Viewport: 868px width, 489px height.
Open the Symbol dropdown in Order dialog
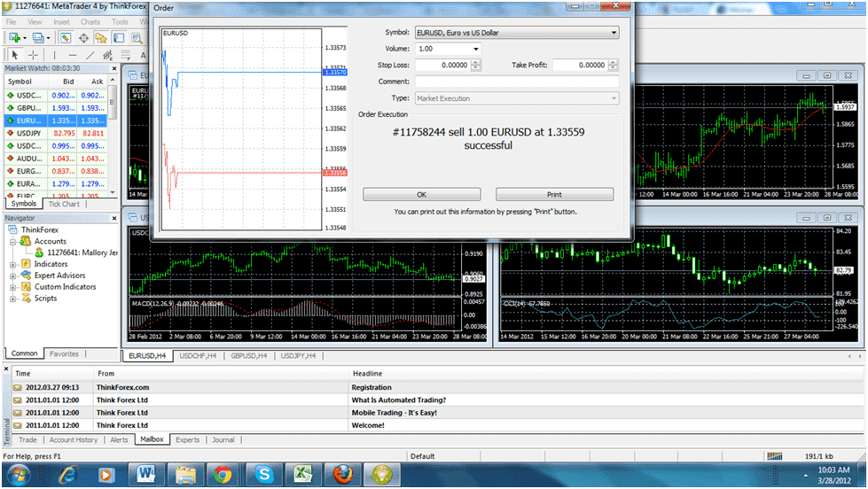[x=614, y=33]
